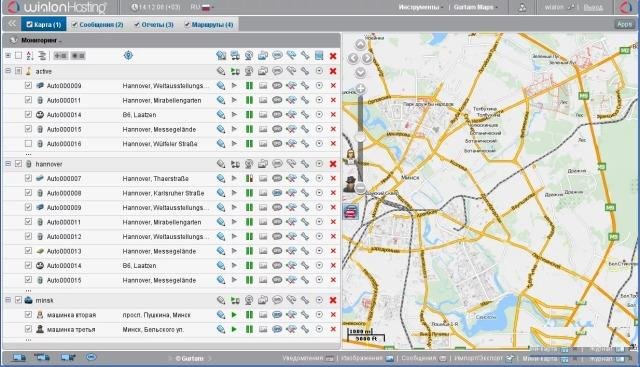Viewport: 640px width, 367px height.
Task: Click first monitor icon in bottom-left status bar
Action: pyautogui.click(x=18, y=358)
